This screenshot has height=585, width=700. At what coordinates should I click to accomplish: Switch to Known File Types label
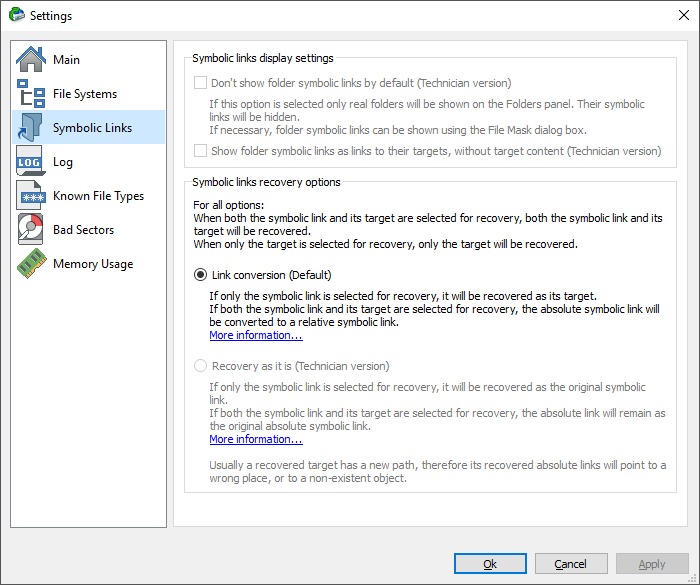(x=98, y=196)
